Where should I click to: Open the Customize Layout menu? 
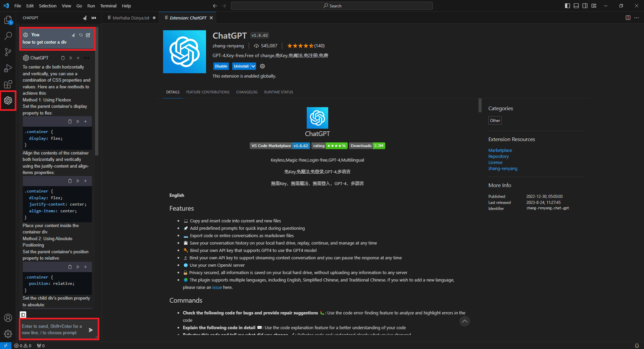[594, 6]
